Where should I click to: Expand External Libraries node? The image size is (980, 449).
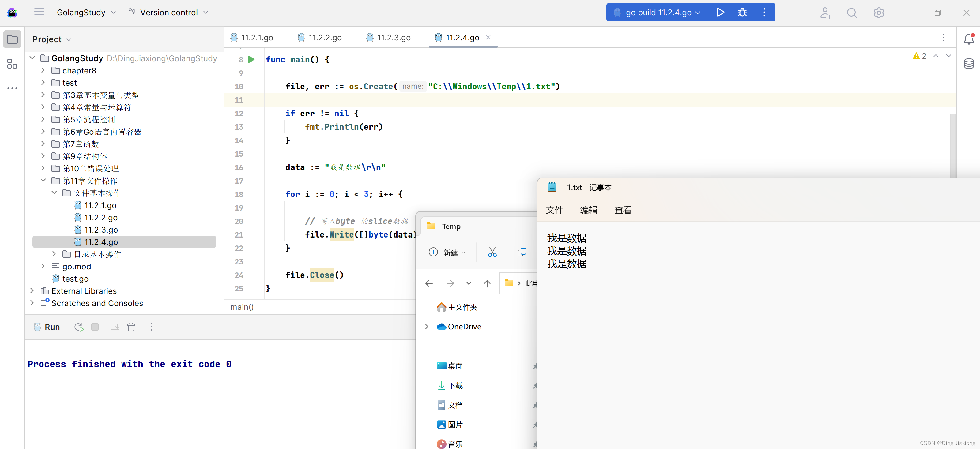point(32,290)
